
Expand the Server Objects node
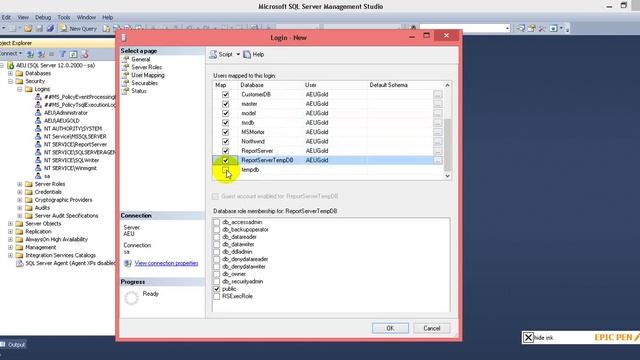coord(10,224)
